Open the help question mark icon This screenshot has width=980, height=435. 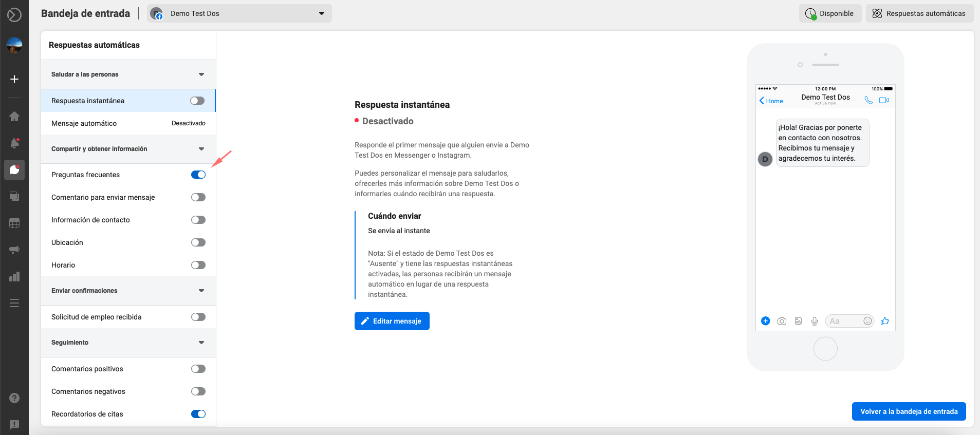[x=14, y=398]
